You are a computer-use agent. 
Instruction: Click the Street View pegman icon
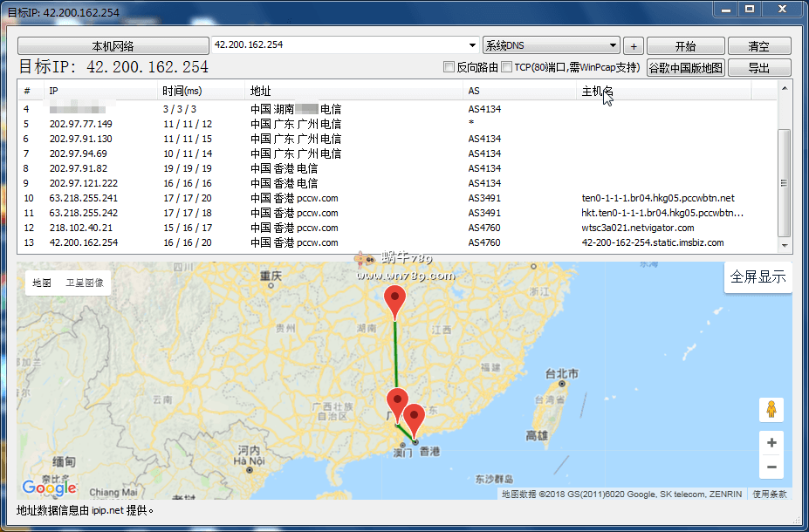(771, 409)
